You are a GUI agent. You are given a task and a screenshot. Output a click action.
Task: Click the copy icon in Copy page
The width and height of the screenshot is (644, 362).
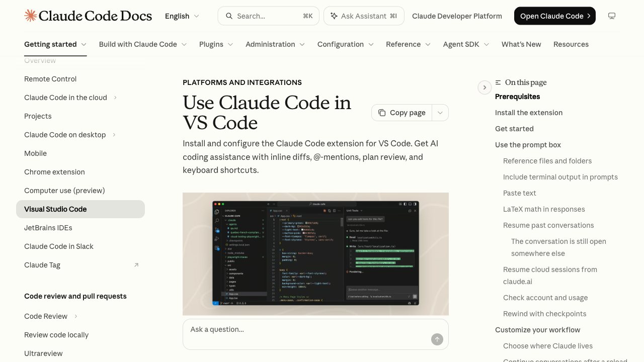(382, 113)
